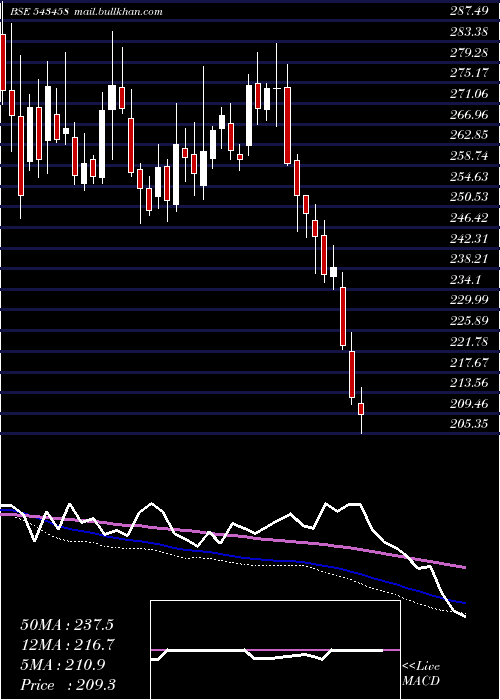
Task: Click the 12MA : 216.7 readout
Action: (x=67, y=645)
